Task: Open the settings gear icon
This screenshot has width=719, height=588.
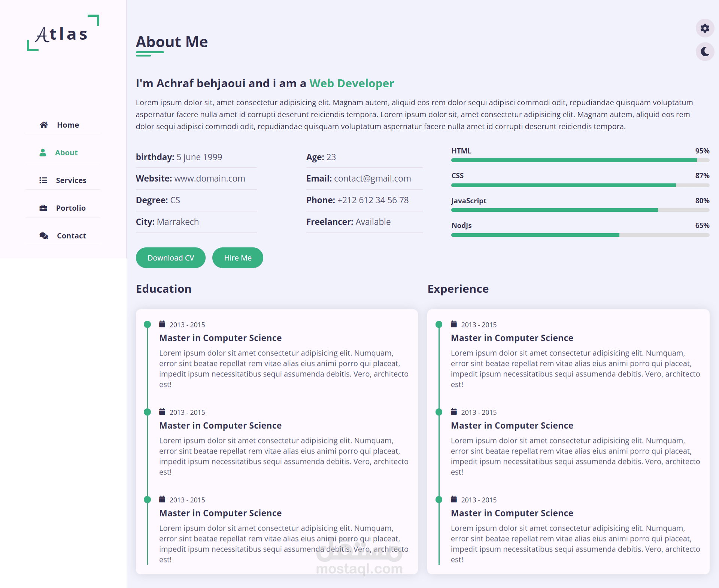Action: click(705, 28)
